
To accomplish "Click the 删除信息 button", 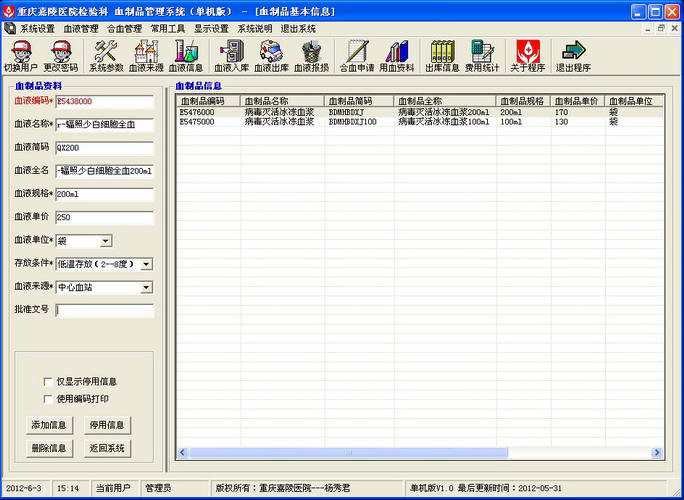I will [49, 448].
